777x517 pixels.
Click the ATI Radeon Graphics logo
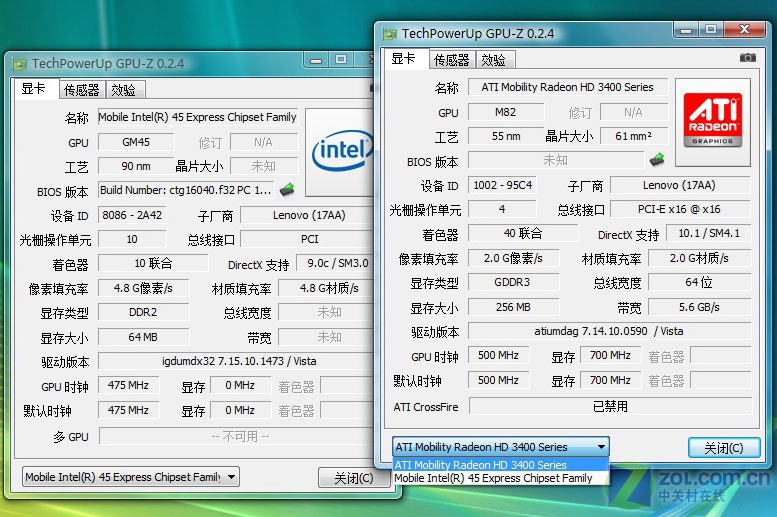[x=713, y=120]
